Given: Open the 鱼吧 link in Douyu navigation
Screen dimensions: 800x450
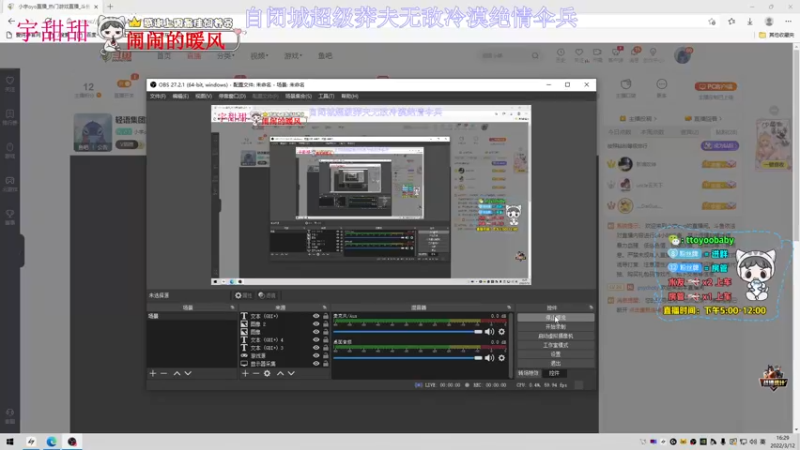Looking at the screenshot, I should tap(325, 56).
